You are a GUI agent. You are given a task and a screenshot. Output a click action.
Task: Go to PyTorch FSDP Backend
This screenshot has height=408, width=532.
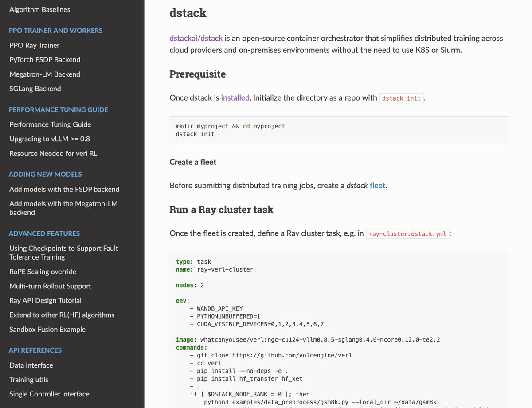click(45, 59)
